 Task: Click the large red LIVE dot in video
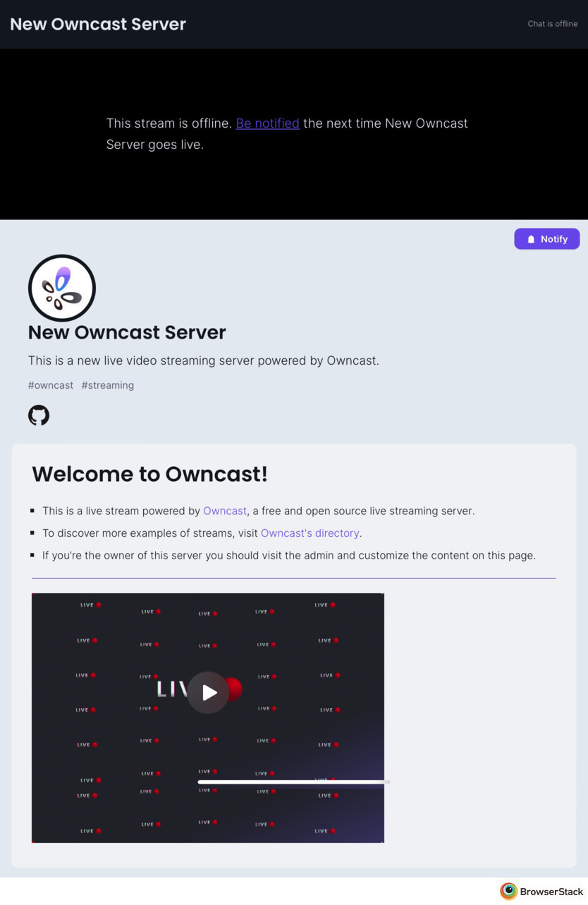tap(233, 689)
